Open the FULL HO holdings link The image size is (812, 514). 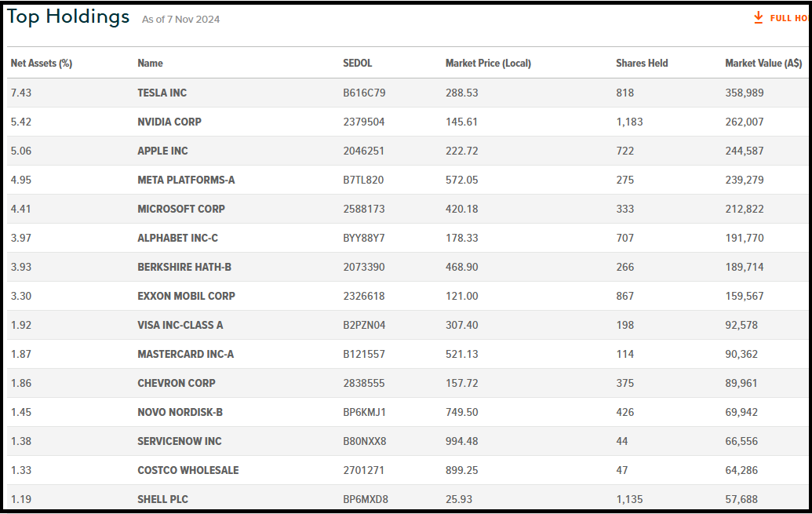coord(788,18)
